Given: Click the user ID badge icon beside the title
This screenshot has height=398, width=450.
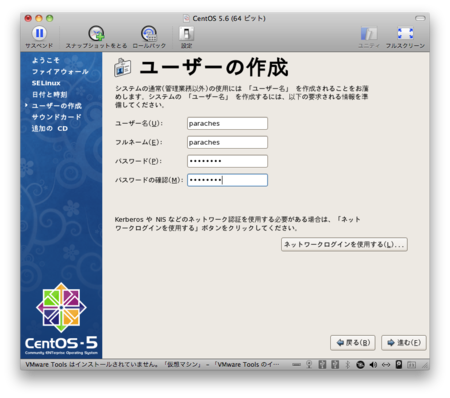Looking at the screenshot, I should [122, 68].
